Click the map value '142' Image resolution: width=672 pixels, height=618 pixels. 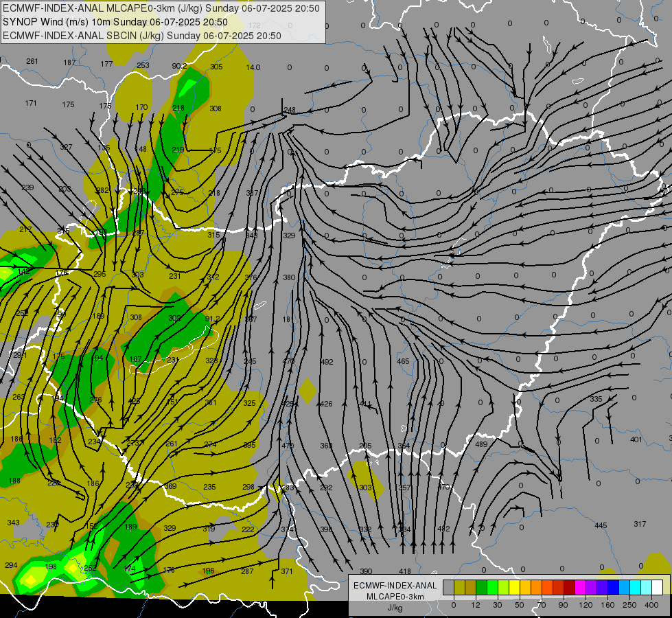click(24, 271)
